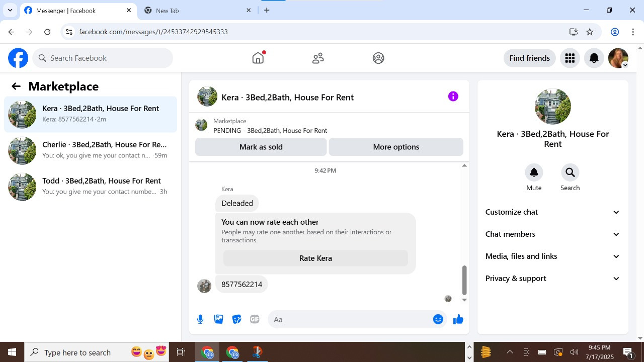Image resolution: width=644 pixels, height=362 pixels.
Task: Open Facebook home via logo
Action: 18,58
